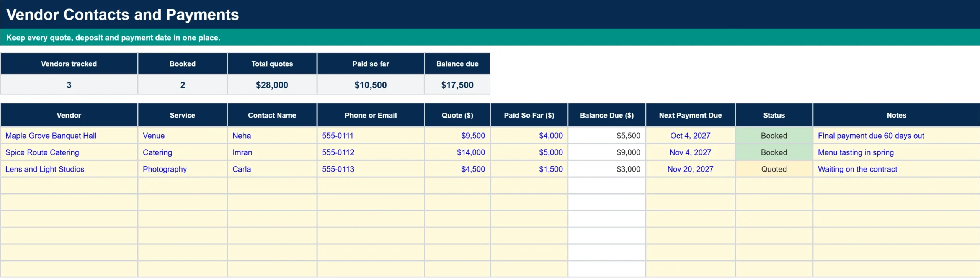Screen dimensions: 980x278
Task: Select the $17,500 balance due summary value
Action: [457, 85]
